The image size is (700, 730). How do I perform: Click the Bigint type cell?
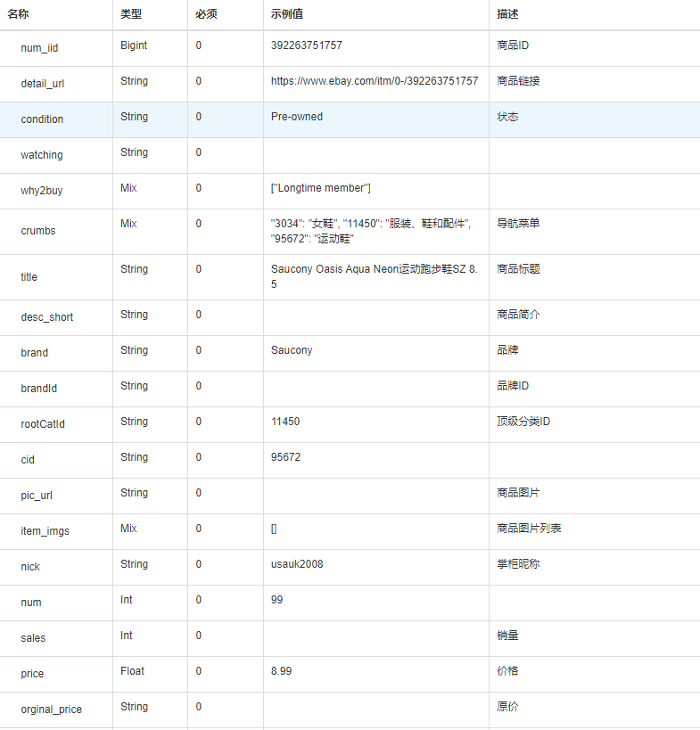click(x=134, y=45)
